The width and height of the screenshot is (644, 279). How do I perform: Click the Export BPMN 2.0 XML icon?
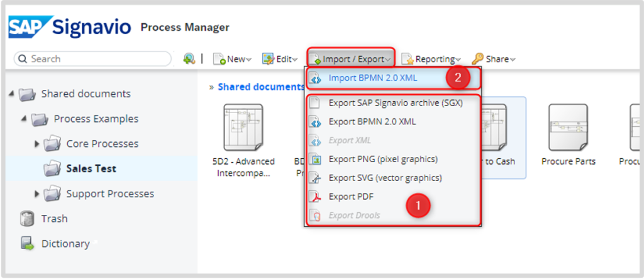coord(315,122)
